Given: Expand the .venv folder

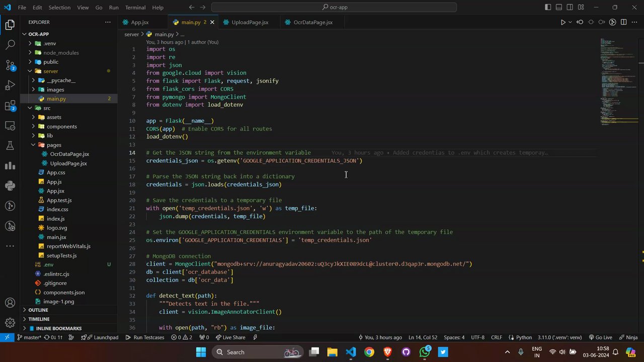Looking at the screenshot, I should point(30,43).
